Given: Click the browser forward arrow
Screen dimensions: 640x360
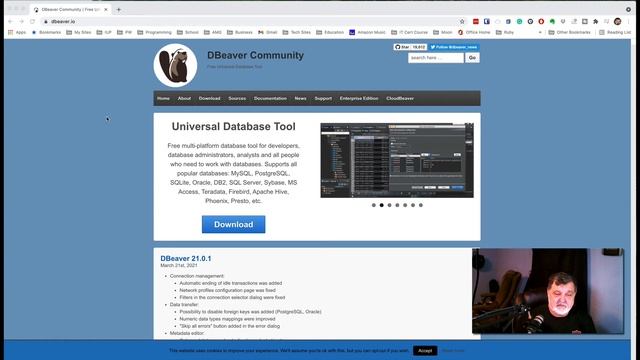Looking at the screenshot, I should click(21, 21).
